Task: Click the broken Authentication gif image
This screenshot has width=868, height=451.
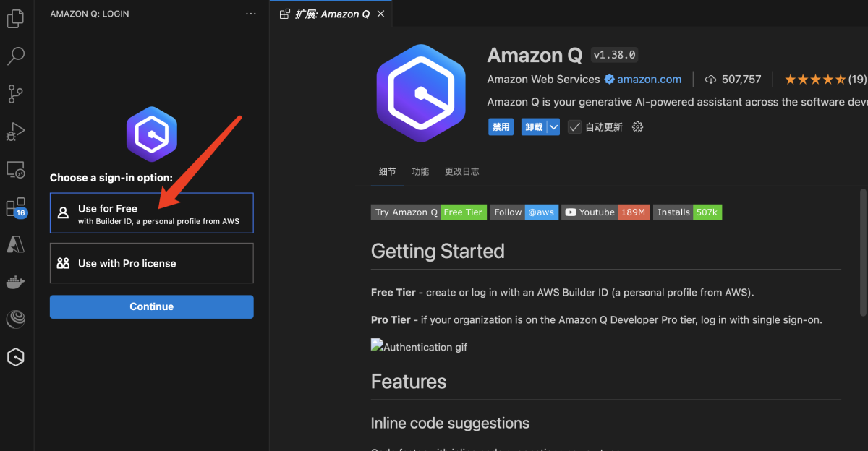Action: point(420,347)
